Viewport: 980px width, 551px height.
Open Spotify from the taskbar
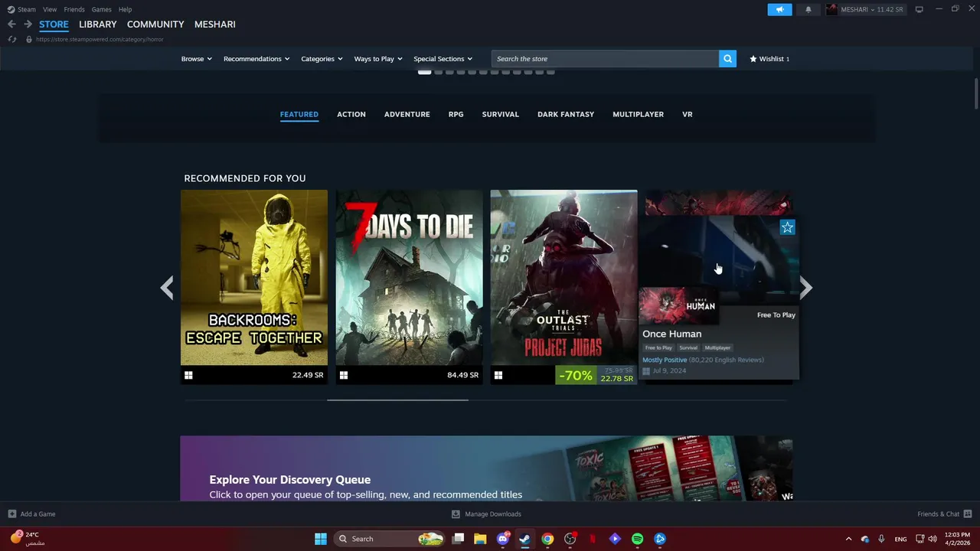pyautogui.click(x=637, y=539)
